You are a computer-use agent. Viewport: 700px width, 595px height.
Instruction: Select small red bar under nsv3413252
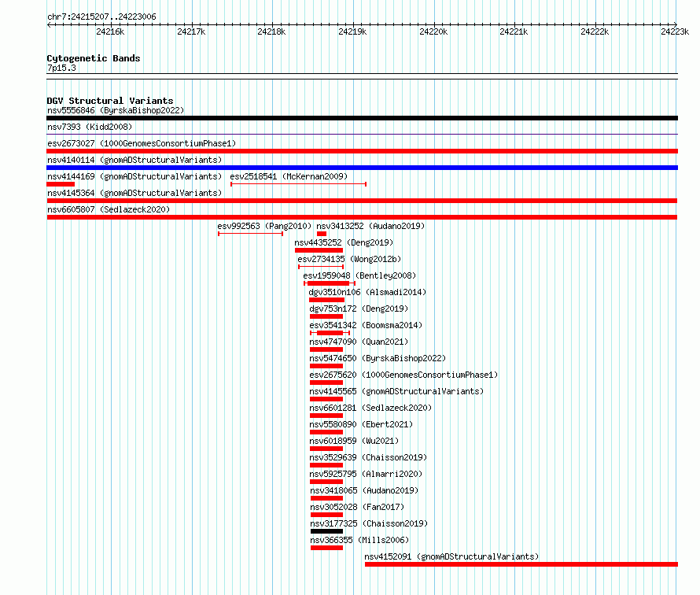tap(322, 234)
